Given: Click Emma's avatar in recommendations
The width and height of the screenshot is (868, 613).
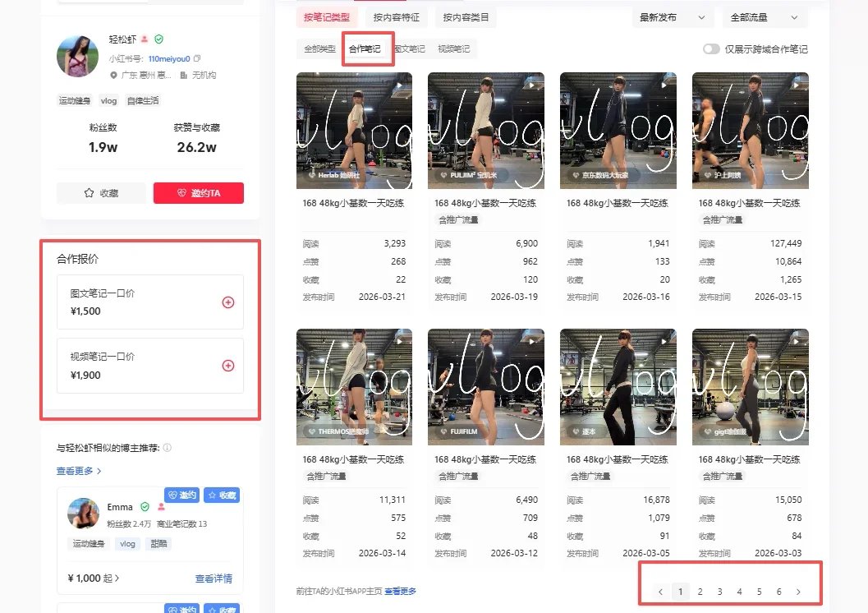Looking at the screenshot, I should click(84, 514).
